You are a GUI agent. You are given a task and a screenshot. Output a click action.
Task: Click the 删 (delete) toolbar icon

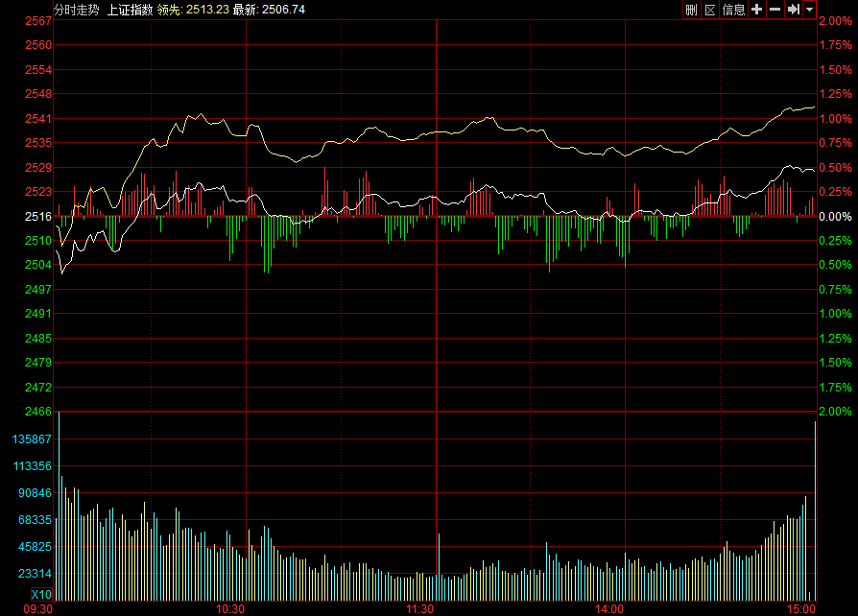(x=691, y=10)
